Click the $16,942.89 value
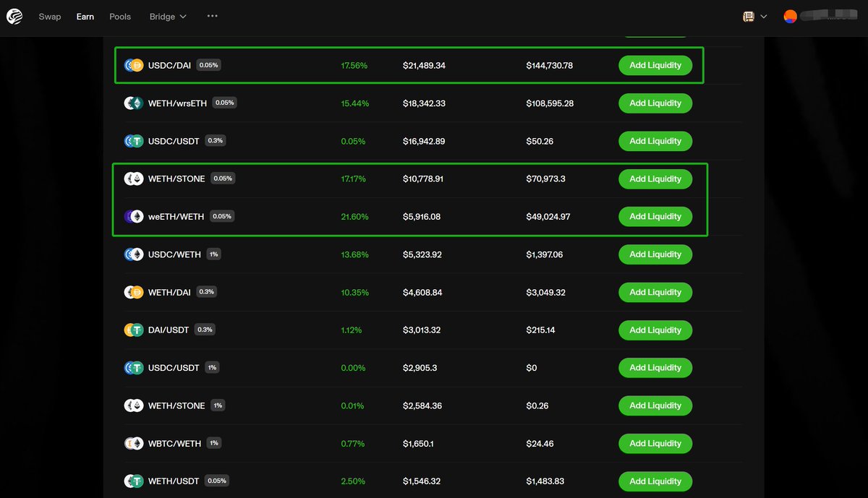Screen dimensions: 868x498 click(x=424, y=142)
